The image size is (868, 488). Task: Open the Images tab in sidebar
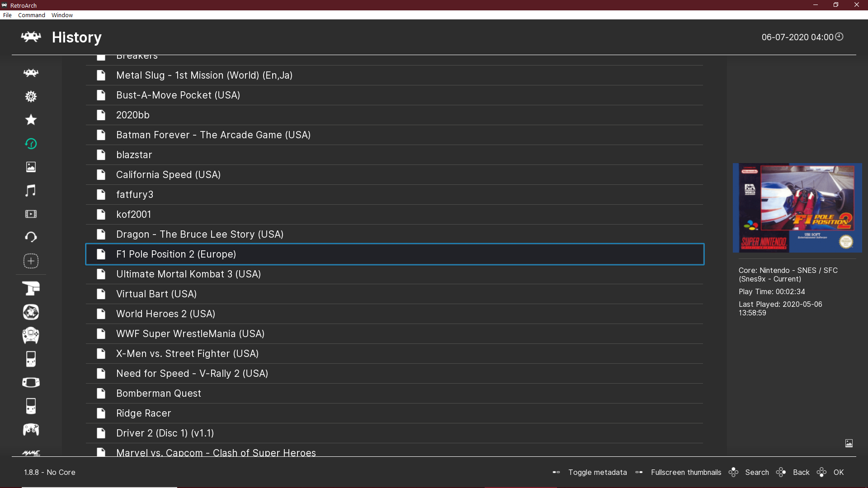tap(31, 167)
